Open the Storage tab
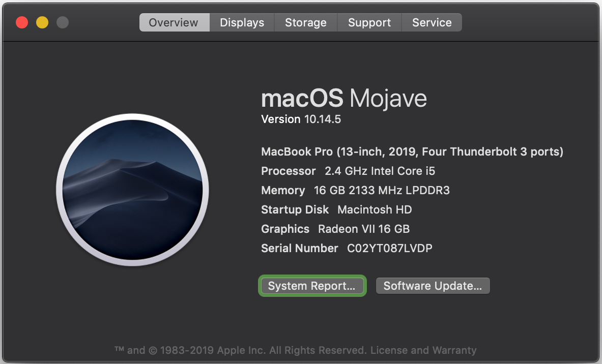 tap(305, 22)
